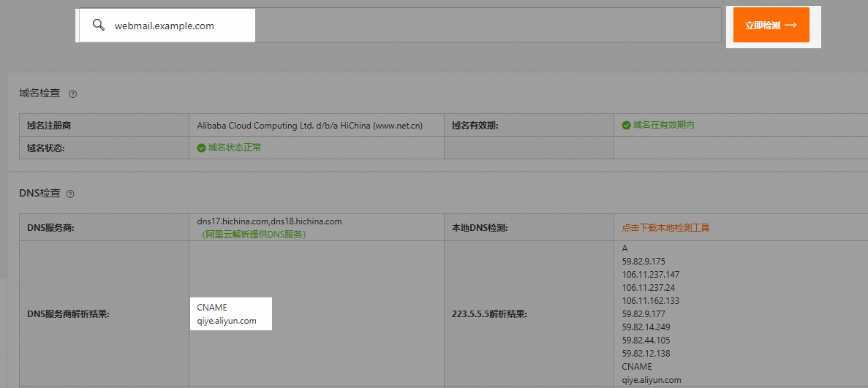Select the 域名检查 section heading
Image resolution: width=868 pixels, height=388 pixels.
pos(39,94)
